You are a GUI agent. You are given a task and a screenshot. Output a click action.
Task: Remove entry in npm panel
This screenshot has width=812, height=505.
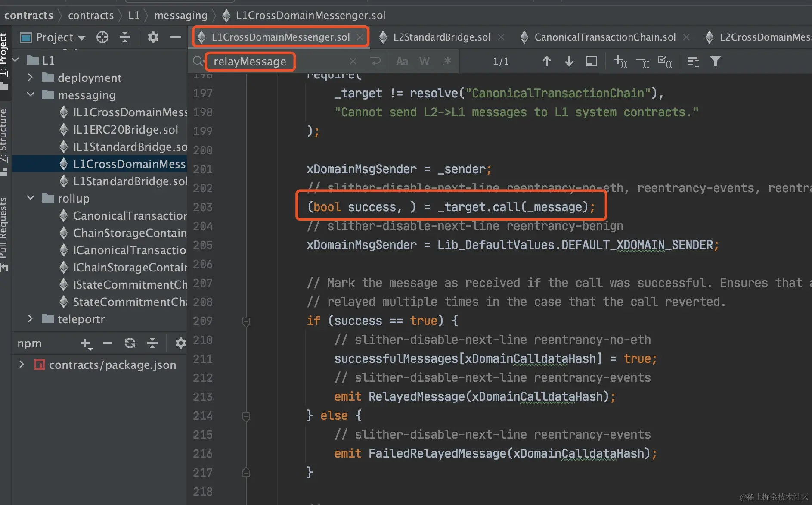(108, 343)
